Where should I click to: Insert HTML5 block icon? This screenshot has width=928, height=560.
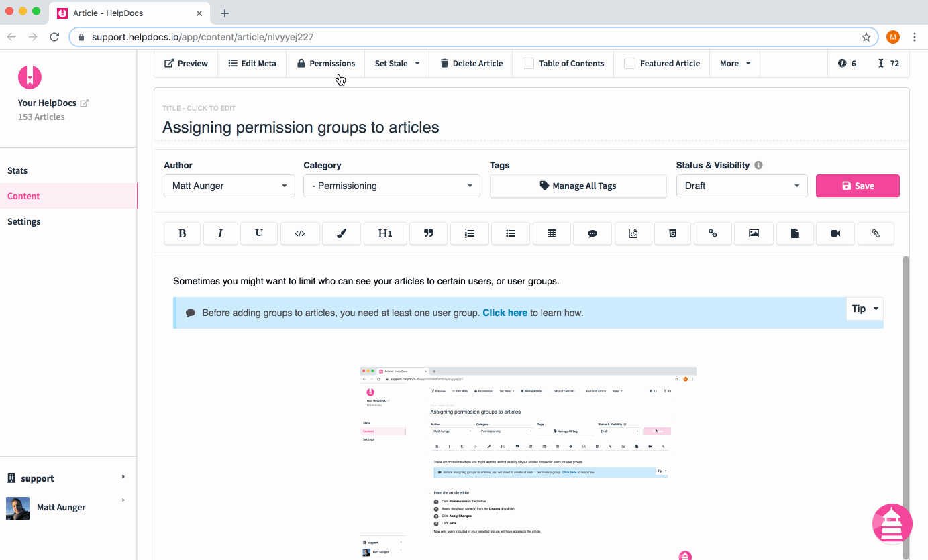click(672, 233)
